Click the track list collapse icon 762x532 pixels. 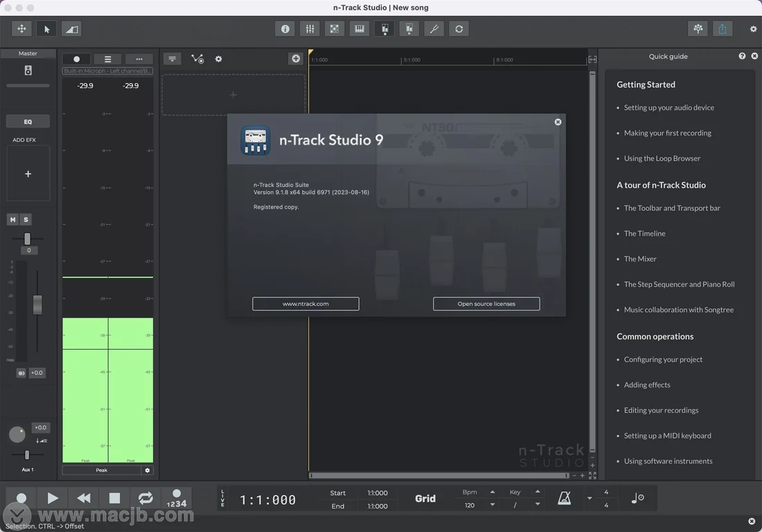click(172, 59)
